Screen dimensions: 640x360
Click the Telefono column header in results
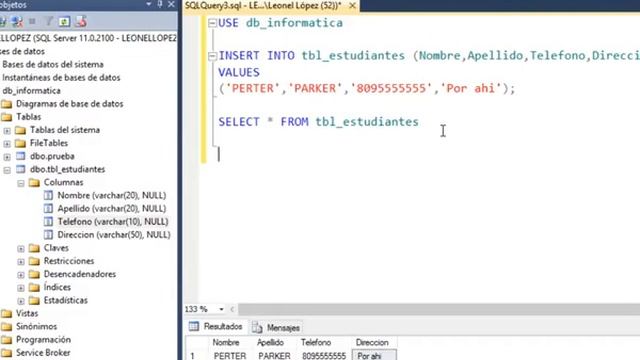pyautogui.click(x=324, y=343)
